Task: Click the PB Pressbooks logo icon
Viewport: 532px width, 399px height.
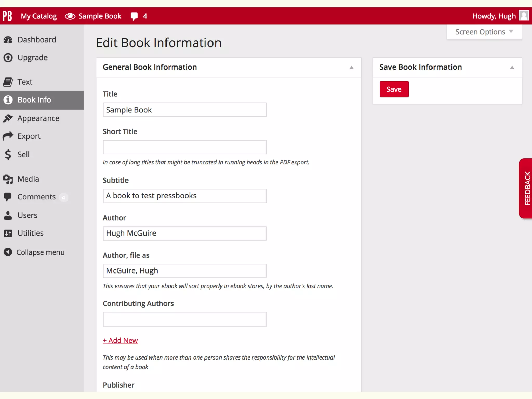Action: click(7, 16)
